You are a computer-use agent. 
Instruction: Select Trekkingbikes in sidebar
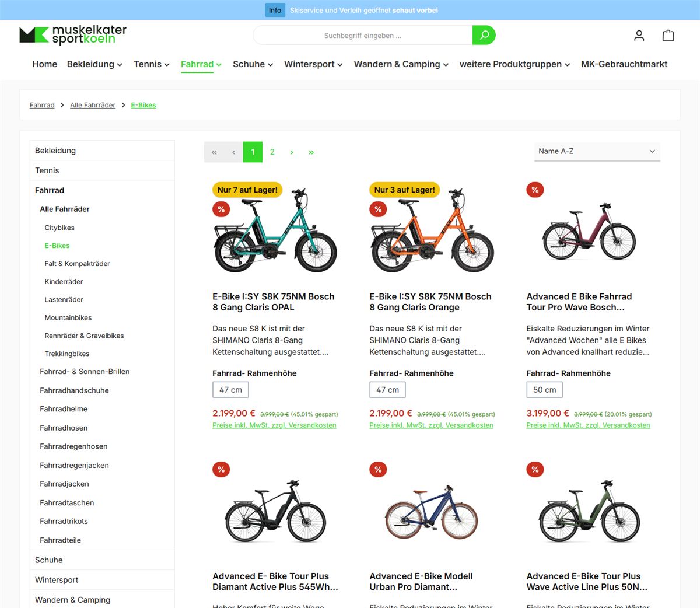(67, 354)
